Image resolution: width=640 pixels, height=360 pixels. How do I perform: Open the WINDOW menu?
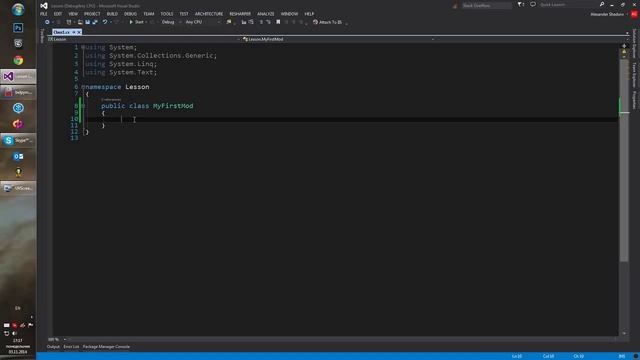289,14
